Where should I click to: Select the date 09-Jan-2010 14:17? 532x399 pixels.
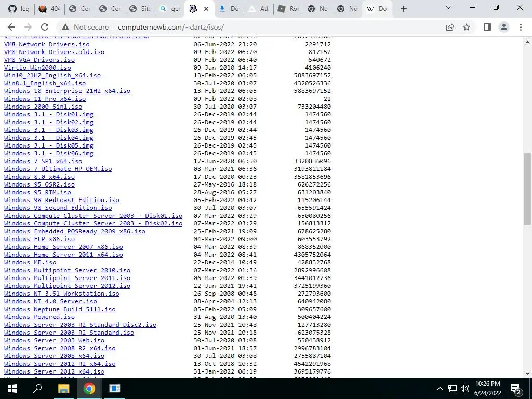225,68
